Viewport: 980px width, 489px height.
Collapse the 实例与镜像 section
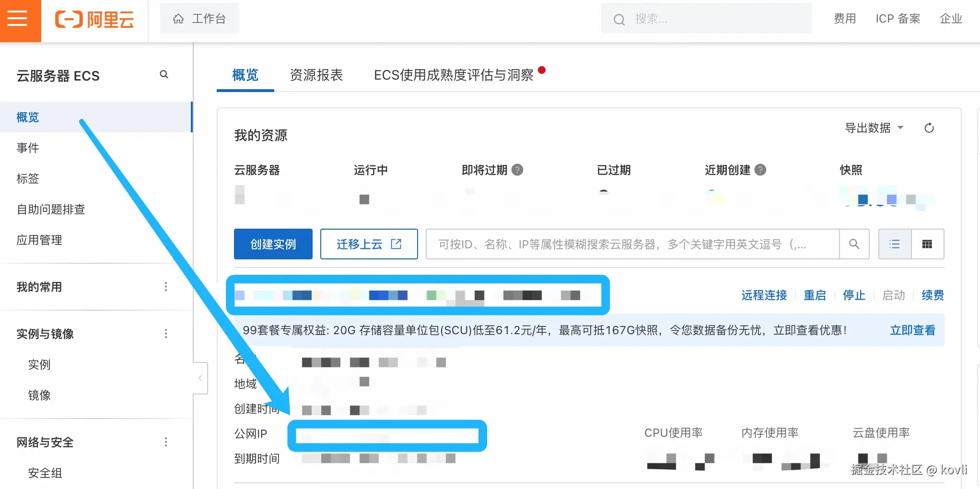45,334
